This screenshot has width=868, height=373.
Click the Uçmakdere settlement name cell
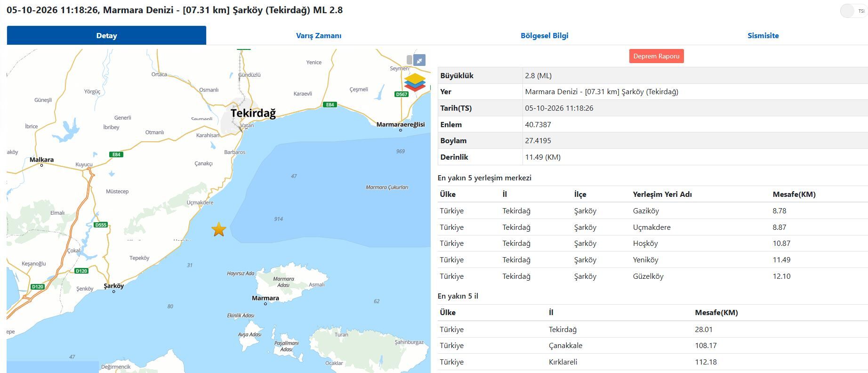651,227
